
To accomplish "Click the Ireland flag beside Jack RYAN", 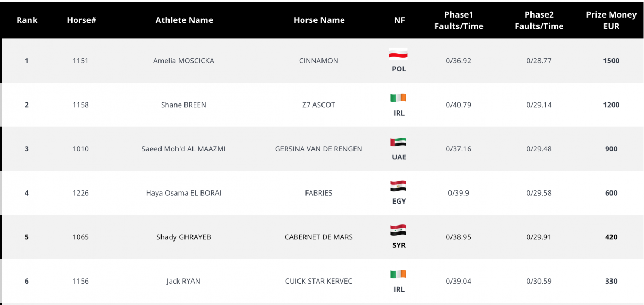I will click(x=398, y=275).
